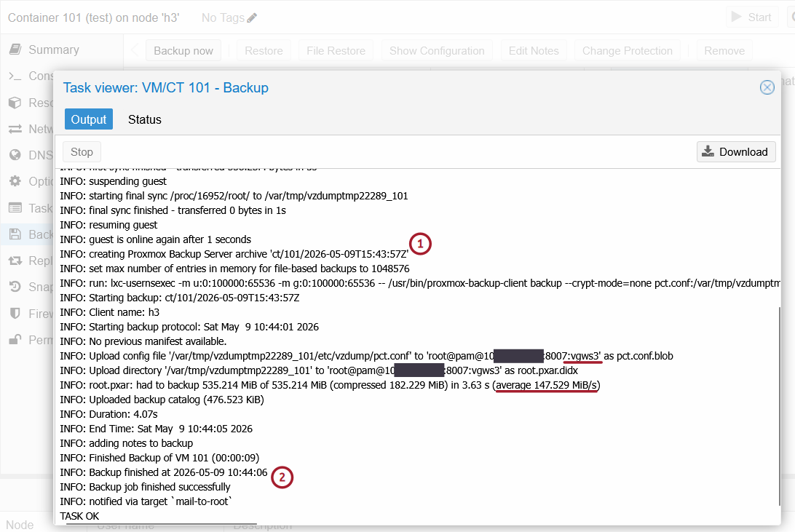Close the Task viewer dialog
This screenshot has height=532, width=795.
pos(767,87)
